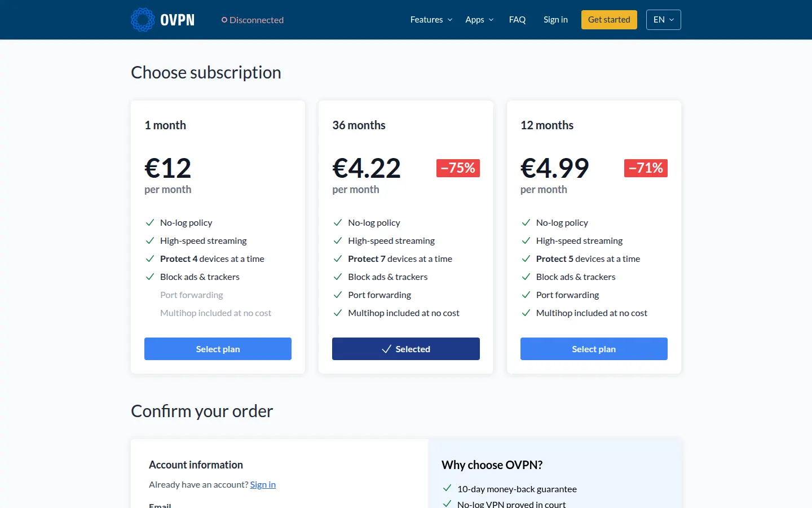The height and width of the screenshot is (508, 812).
Task: Click checkmark by Block ads & trackers in 1 month plan
Action: [150, 277]
